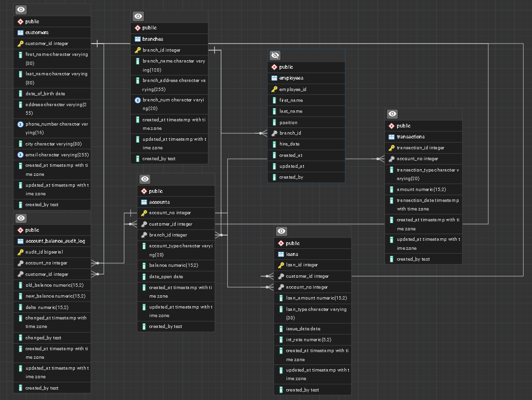Click the schema diamond icon in branches table

pyautogui.click(x=138, y=28)
